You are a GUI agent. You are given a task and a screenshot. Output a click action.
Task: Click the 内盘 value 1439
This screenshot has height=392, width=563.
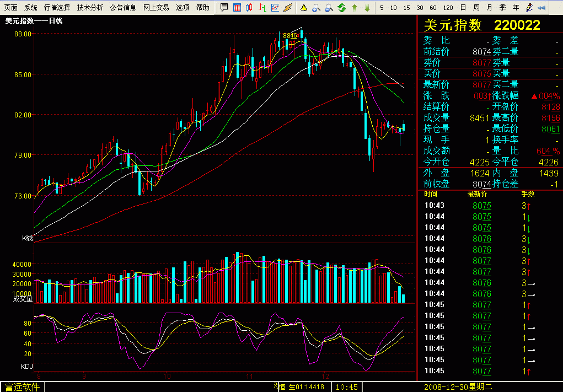(x=549, y=173)
